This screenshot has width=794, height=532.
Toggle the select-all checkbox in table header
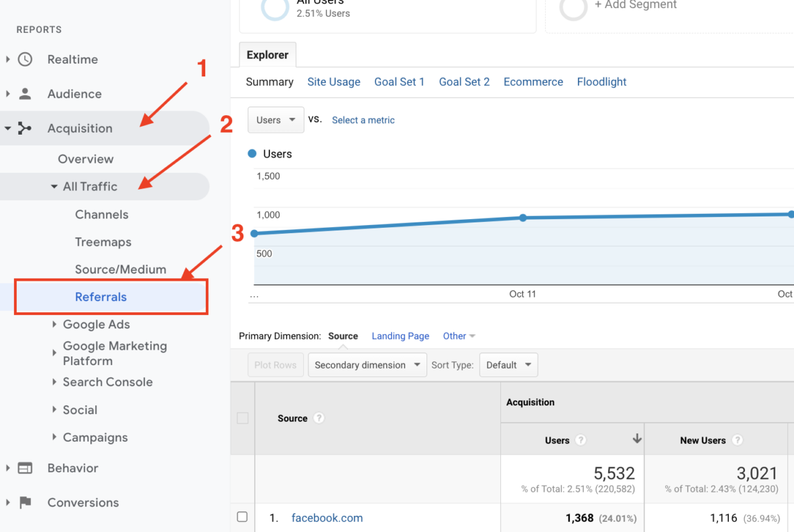pos(243,417)
